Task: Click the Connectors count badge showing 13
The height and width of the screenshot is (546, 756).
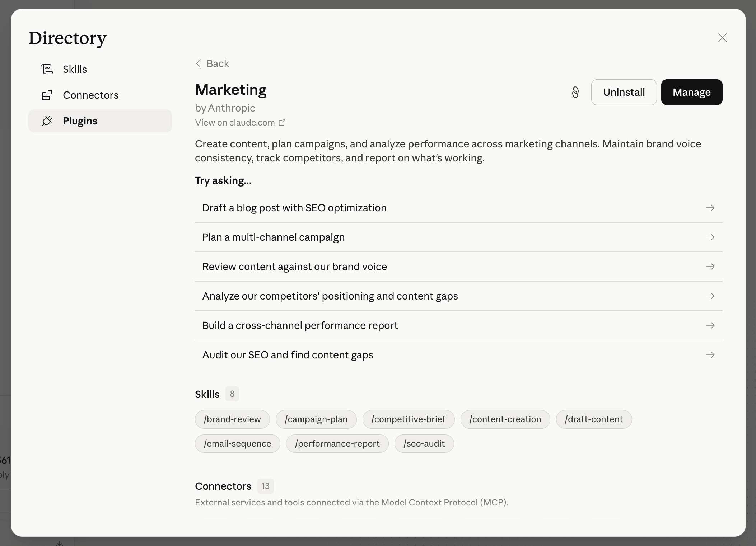Action: pos(265,486)
